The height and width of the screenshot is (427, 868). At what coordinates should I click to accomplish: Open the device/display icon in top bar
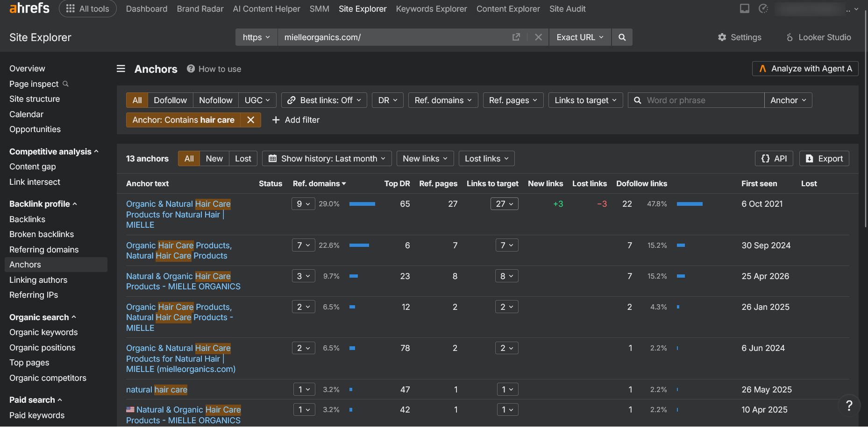click(x=745, y=8)
